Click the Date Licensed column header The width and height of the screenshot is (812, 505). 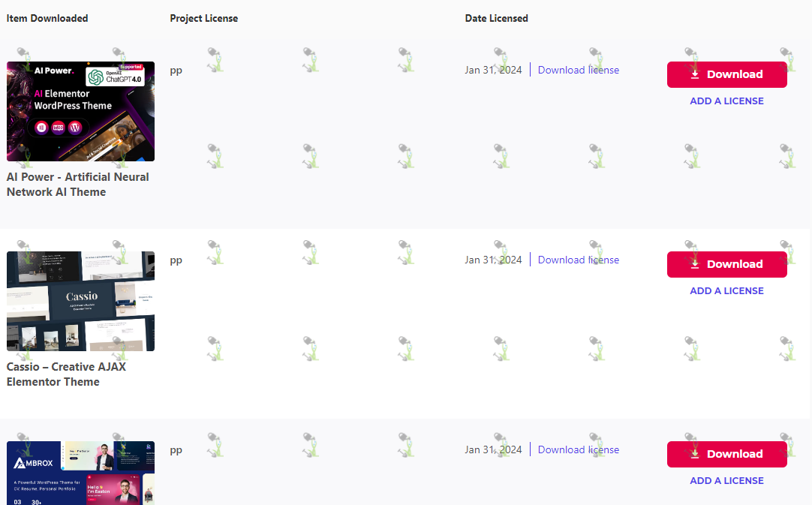[497, 18]
